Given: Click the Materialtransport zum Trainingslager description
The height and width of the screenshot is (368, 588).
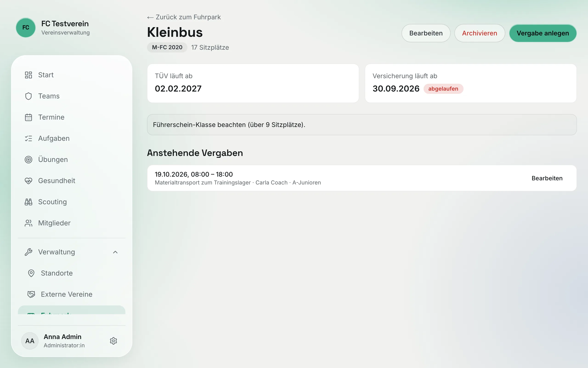Looking at the screenshot, I should coord(203,183).
